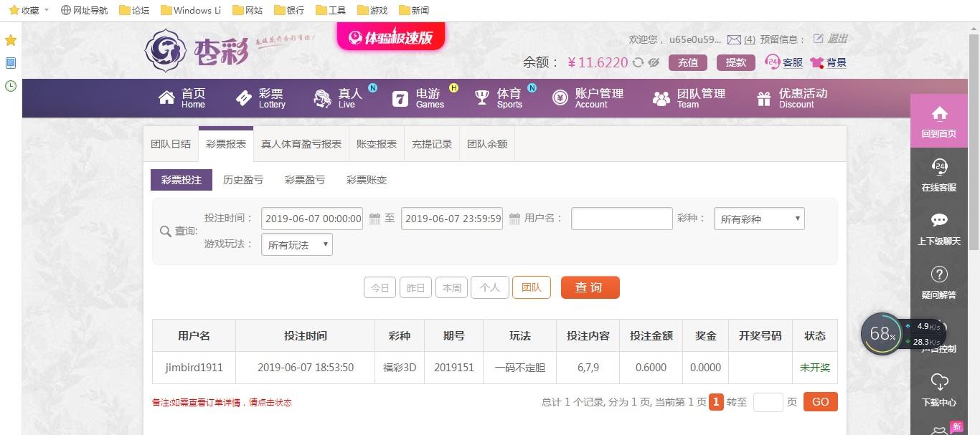
Task: Open 优惠活动 Discount menu
Action: pos(793,98)
